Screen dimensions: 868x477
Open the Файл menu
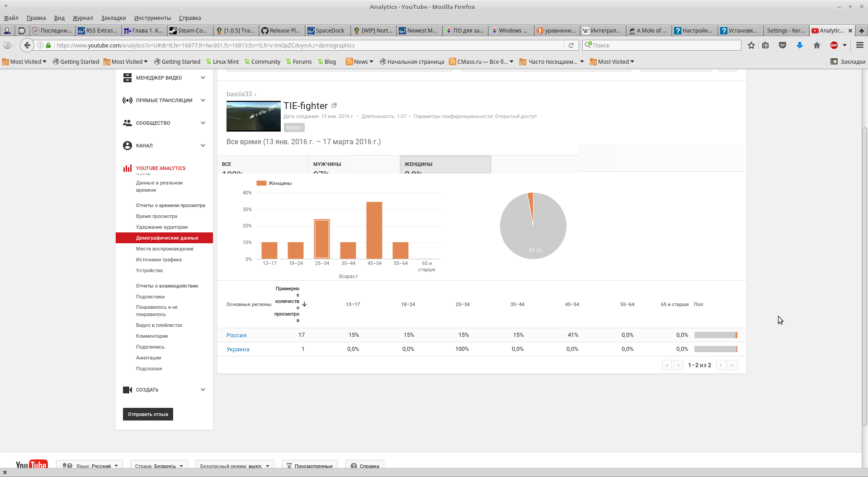pos(11,18)
